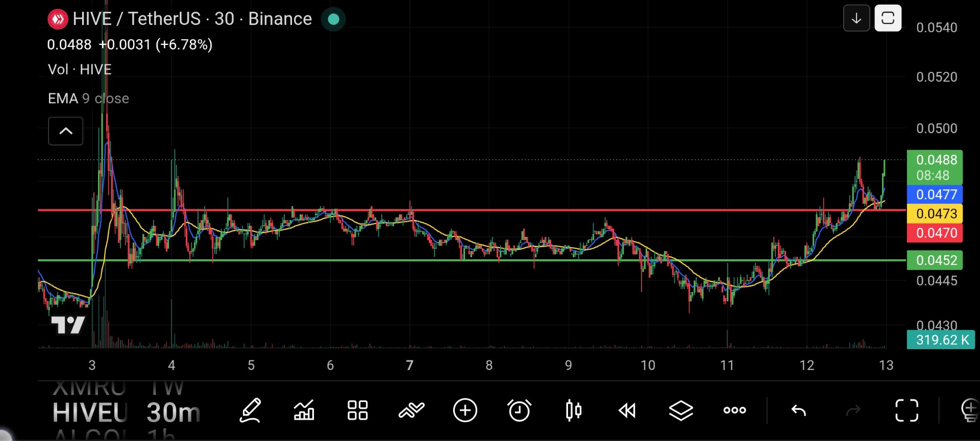Tap the circled plus add icon
This screenshot has width=980, height=441.
(x=465, y=410)
